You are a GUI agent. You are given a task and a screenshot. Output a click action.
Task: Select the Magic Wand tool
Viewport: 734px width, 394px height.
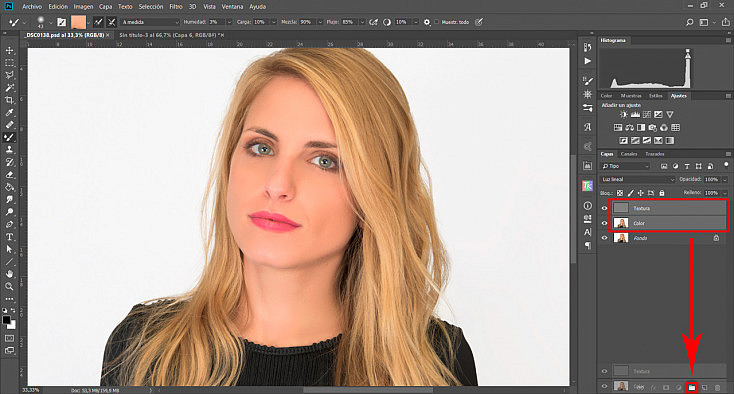pos(9,88)
